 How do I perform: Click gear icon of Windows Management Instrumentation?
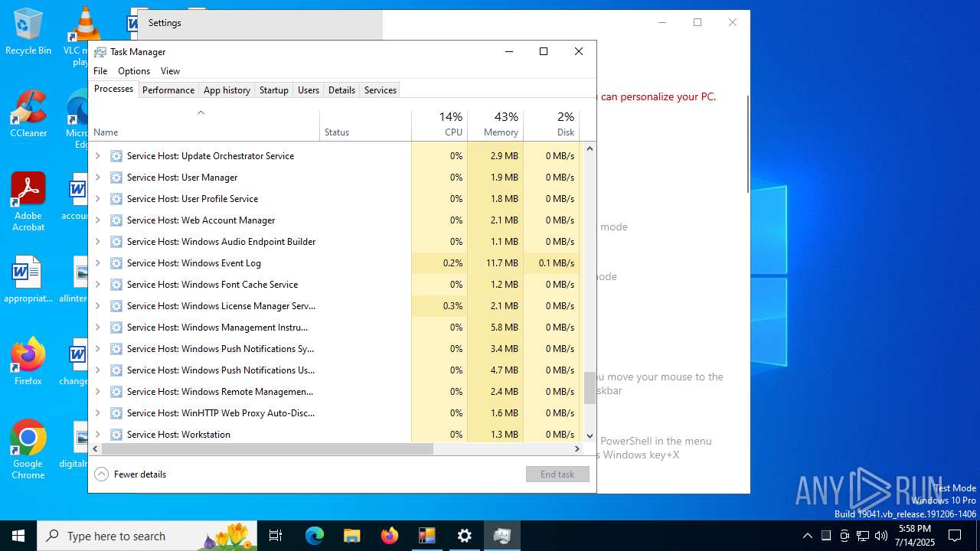point(116,328)
